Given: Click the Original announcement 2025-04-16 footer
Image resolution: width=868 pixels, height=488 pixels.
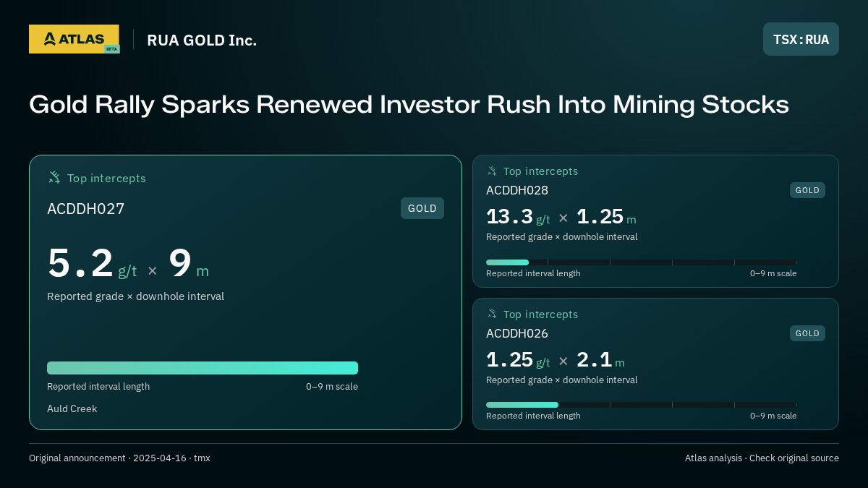Looking at the screenshot, I should tap(119, 458).
